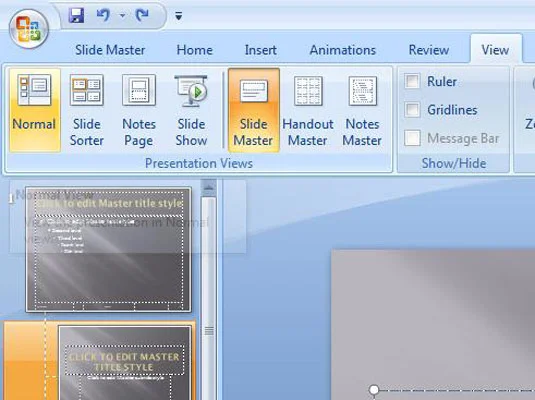The width and height of the screenshot is (535, 400).
Task: Toggle Slide Master view button
Action: 254,110
